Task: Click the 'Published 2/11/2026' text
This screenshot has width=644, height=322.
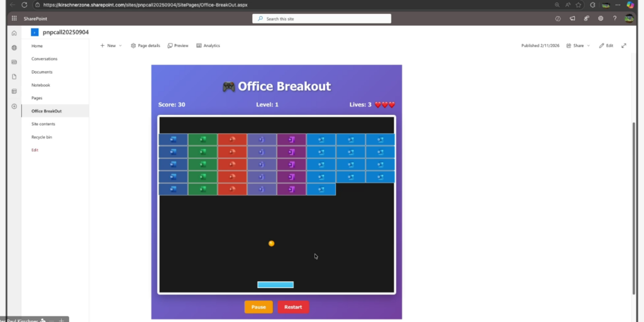Action: (x=540, y=45)
